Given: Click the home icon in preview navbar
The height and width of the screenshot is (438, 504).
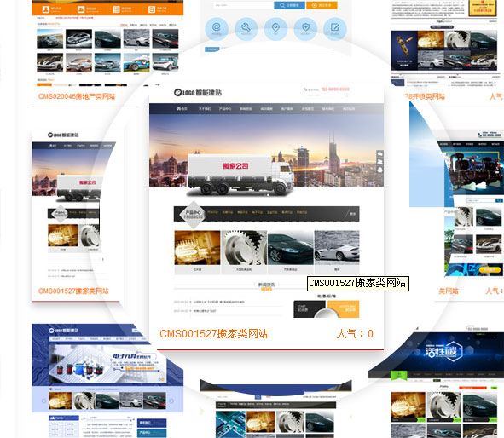Looking at the screenshot, I should [179, 108].
